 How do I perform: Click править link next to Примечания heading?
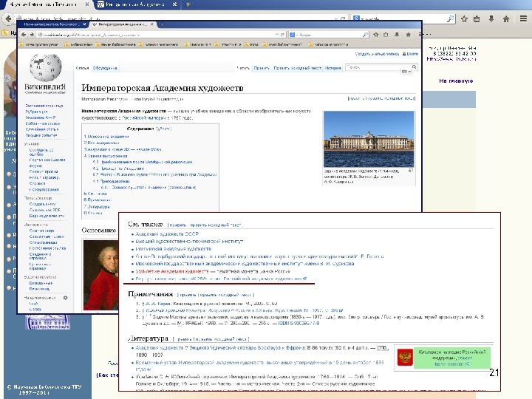click(187, 295)
